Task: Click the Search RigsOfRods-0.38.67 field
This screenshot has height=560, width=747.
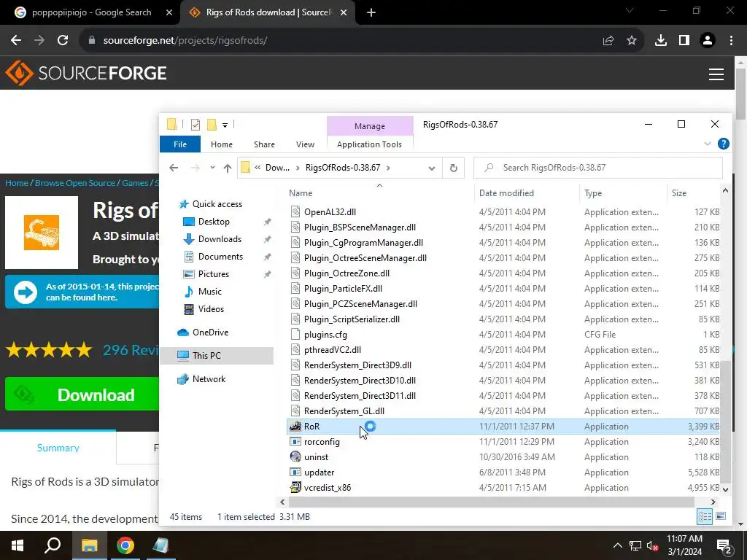Action: pyautogui.click(x=598, y=168)
